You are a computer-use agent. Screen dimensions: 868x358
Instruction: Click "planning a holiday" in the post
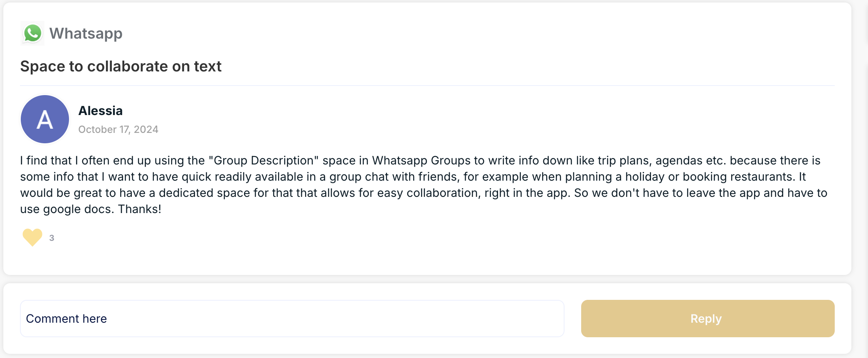615,177
